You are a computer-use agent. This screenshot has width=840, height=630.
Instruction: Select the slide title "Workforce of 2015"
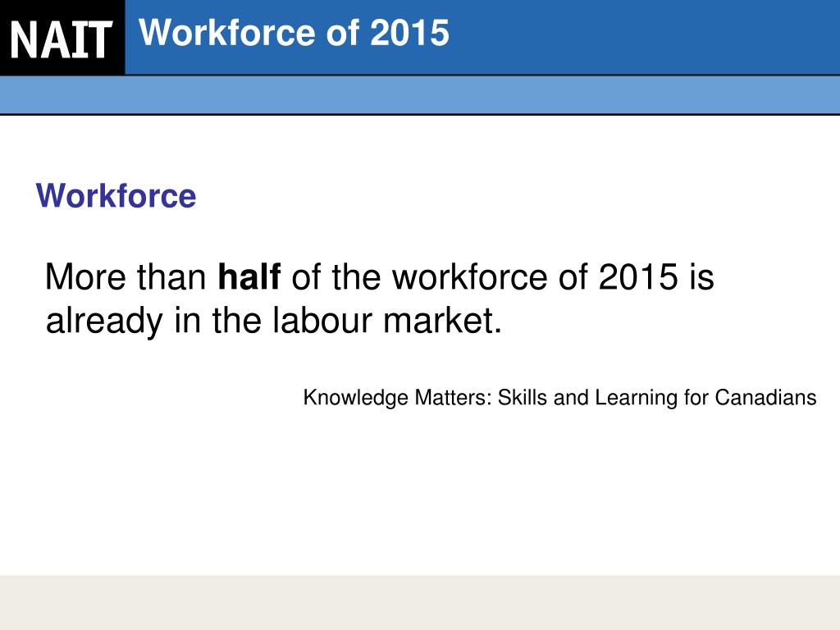294,33
